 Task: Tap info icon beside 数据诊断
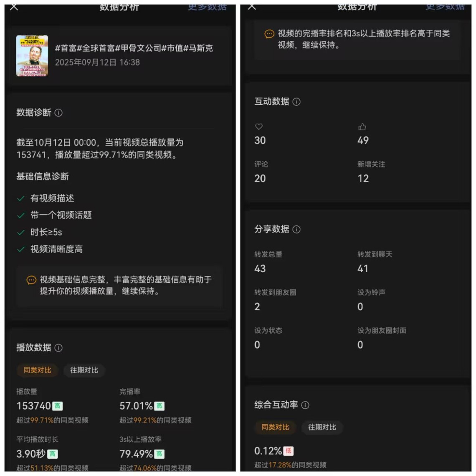tap(58, 113)
